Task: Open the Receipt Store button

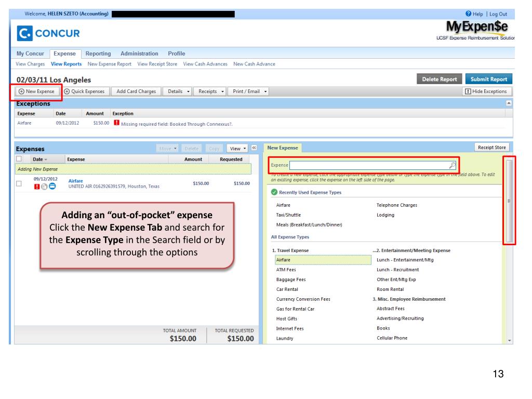Action: [491, 147]
